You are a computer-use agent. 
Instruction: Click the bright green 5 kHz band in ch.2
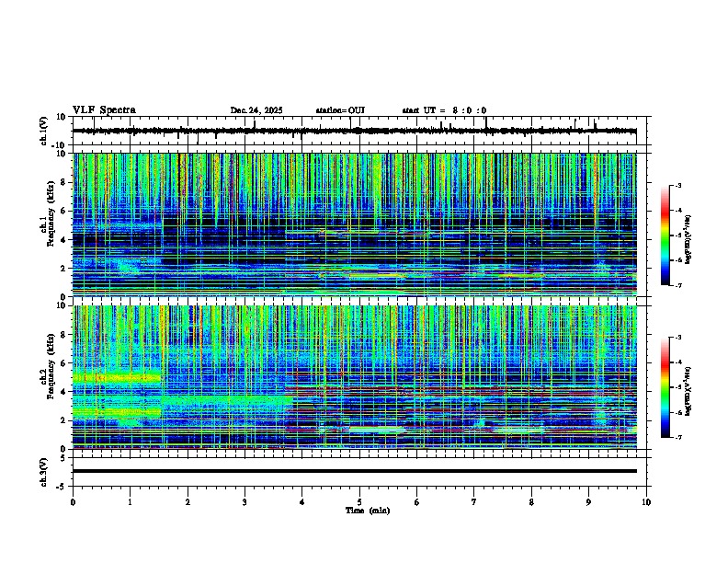coord(117,377)
